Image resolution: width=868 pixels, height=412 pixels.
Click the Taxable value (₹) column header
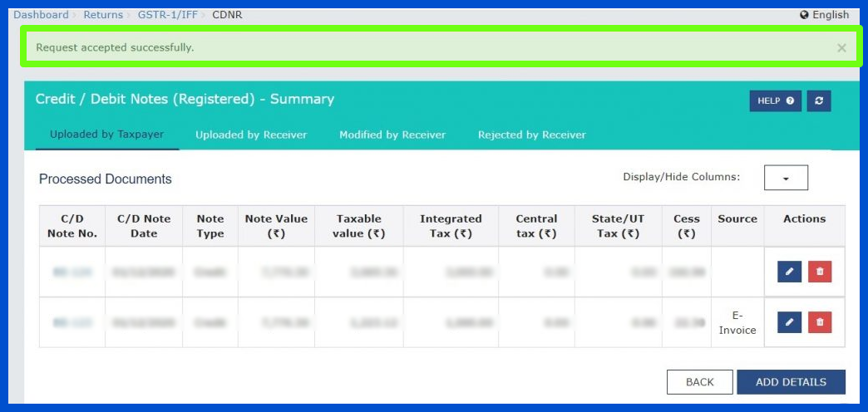pyautogui.click(x=358, y=226)
